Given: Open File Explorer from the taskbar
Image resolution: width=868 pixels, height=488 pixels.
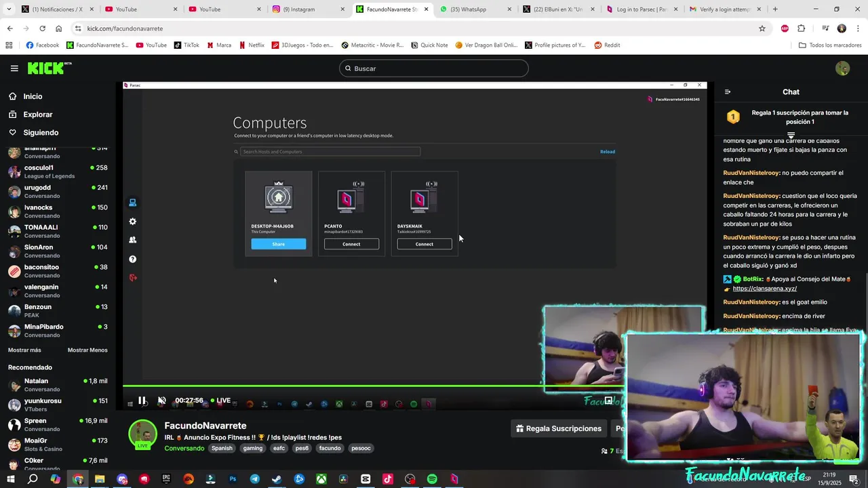Looking at the screenshot, I should coord(100,479).
